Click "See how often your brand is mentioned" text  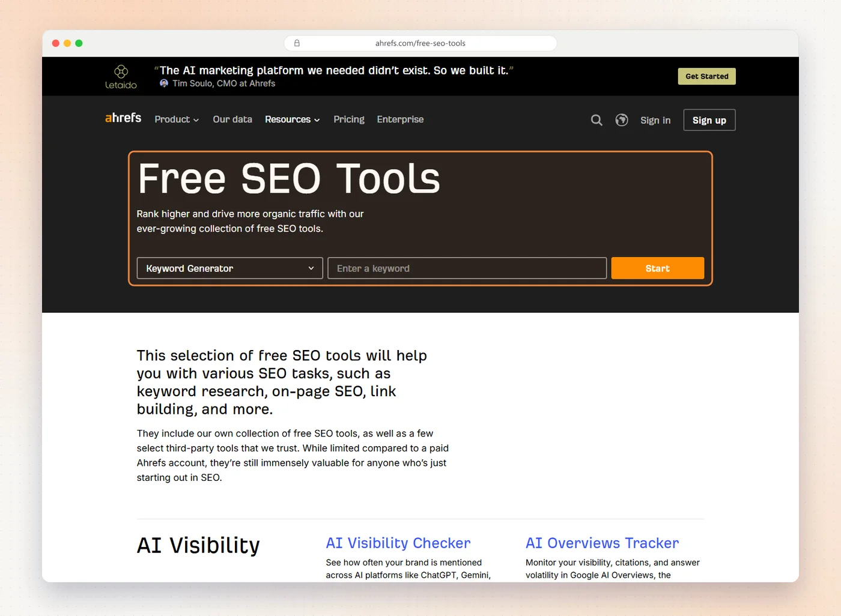click(x=408, y=569)
